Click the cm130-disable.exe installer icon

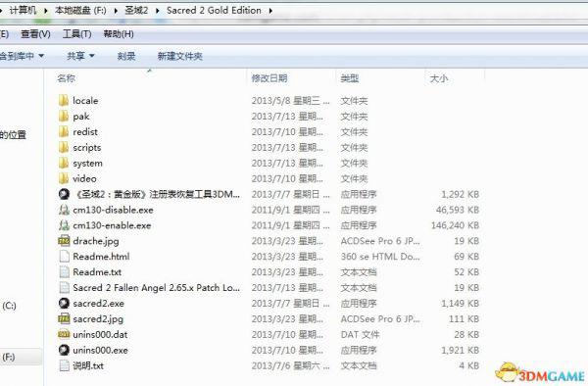(64, 210)
